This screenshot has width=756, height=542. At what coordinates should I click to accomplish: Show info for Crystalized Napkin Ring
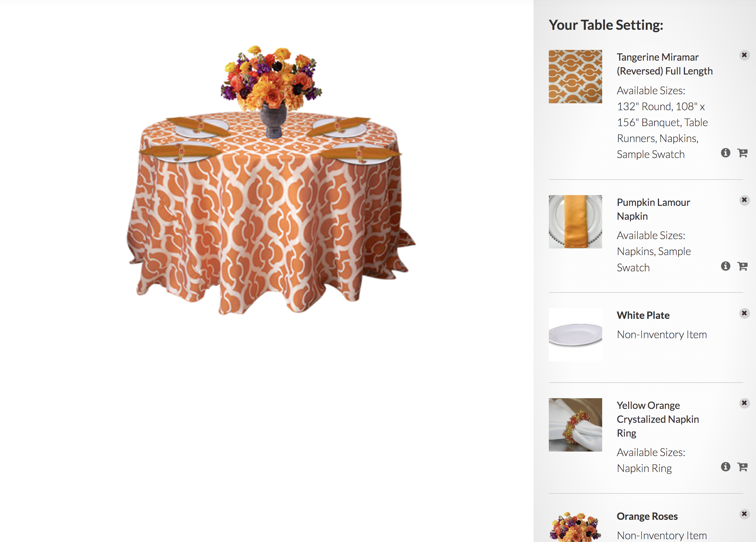(x=726, y=467)
